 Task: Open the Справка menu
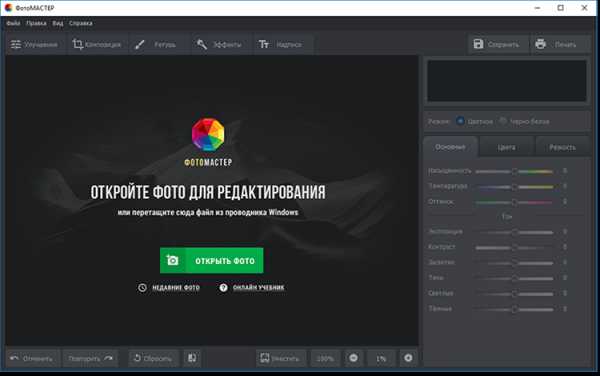point(81,23)
